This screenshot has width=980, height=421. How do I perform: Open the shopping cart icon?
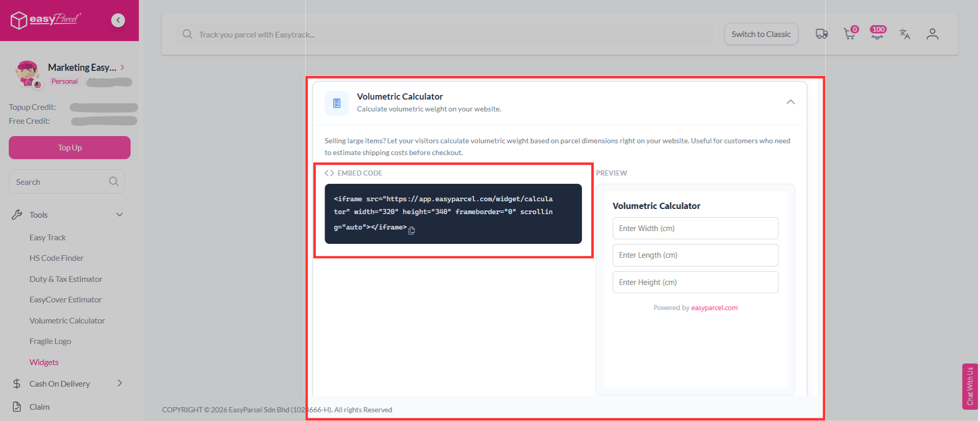click(850, 34)
